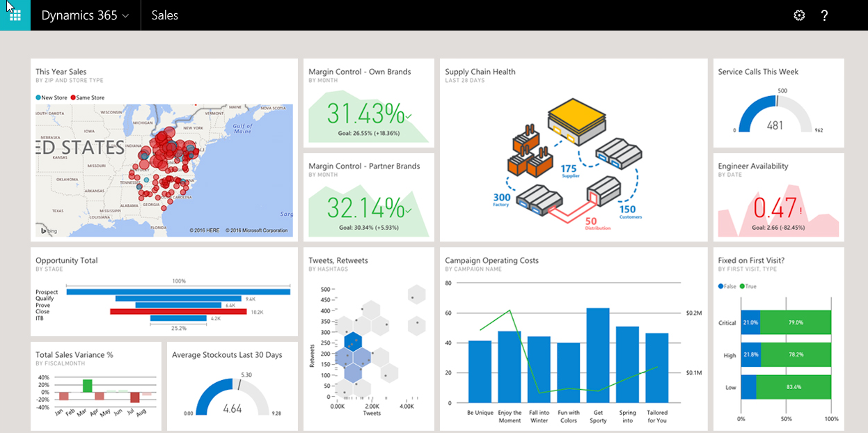Viewport: 868px width, 433px height.
Task: Select the red Jan variance bar
Action: (x=64, y=396)
